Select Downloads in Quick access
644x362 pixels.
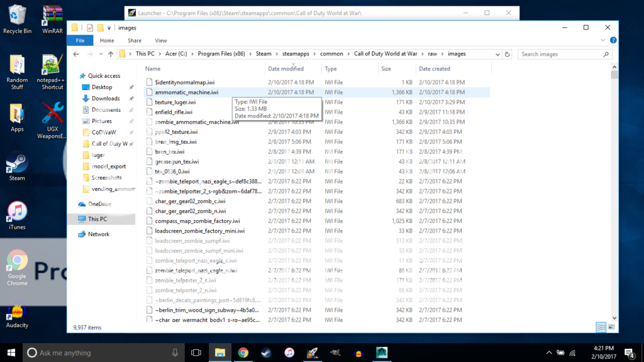click(x=106, y=99)
